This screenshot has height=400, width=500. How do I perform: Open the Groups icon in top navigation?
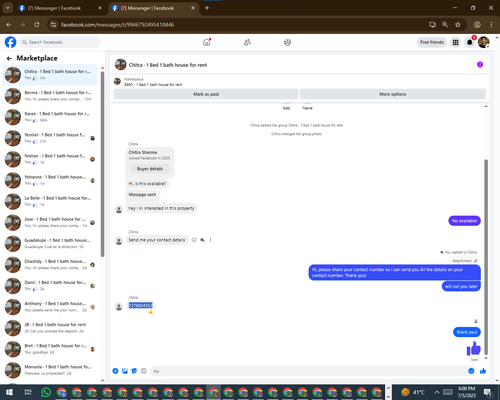click(287, 42)
